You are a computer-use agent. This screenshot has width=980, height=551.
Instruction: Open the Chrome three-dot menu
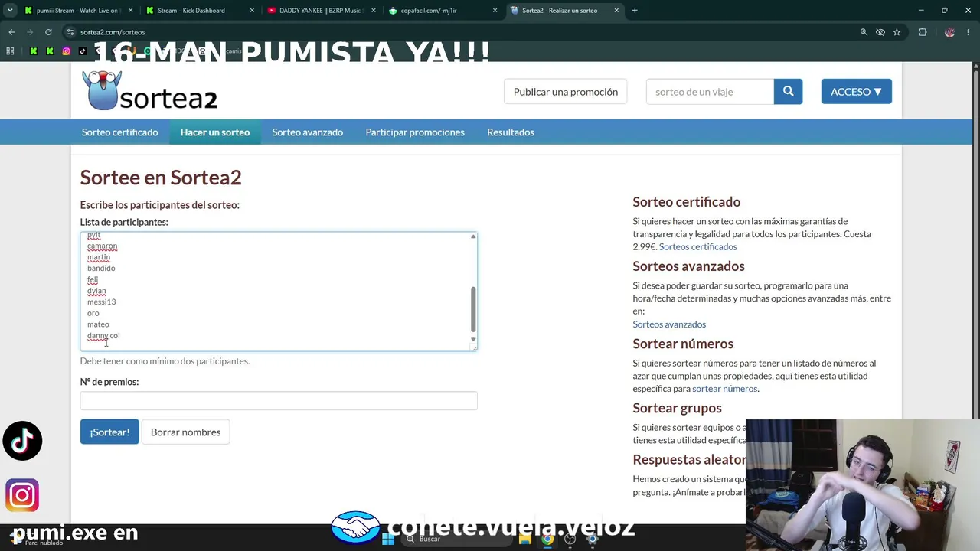click(x=969, y=32)
